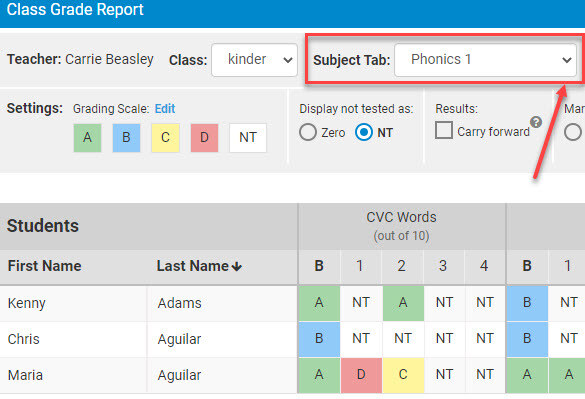Click last name Adams

[x=179, y=303]
